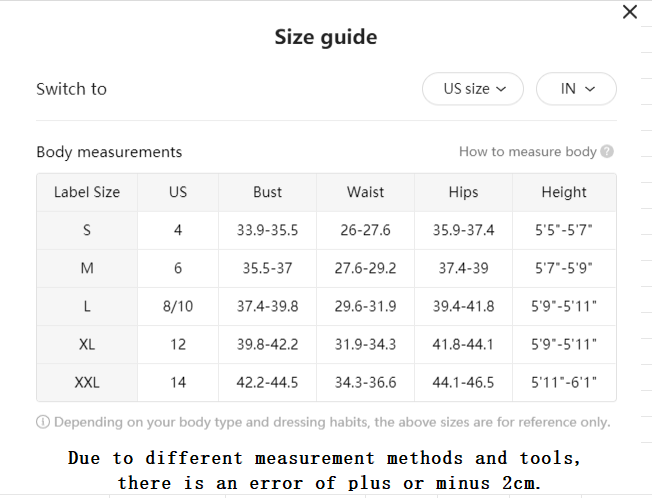This screenshot has height=498, width=652.
Task: Open the IN unit dropdown
Action: coord(576,89)
